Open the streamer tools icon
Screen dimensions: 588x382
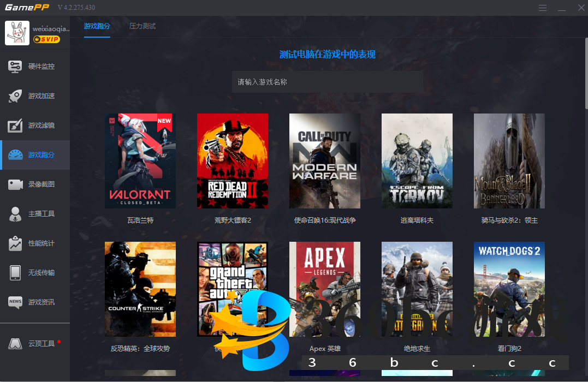(x=15, y=214)
